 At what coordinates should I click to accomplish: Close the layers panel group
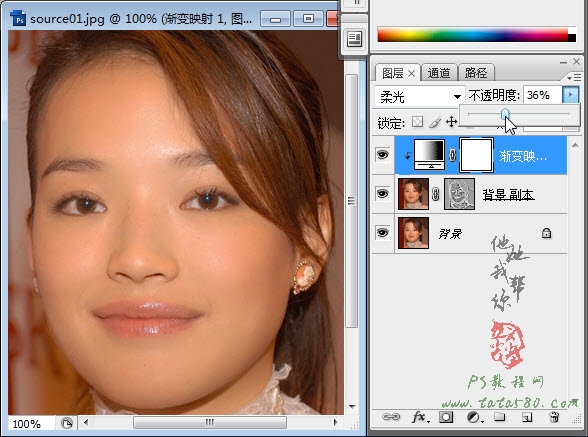[x=577, y=62]
